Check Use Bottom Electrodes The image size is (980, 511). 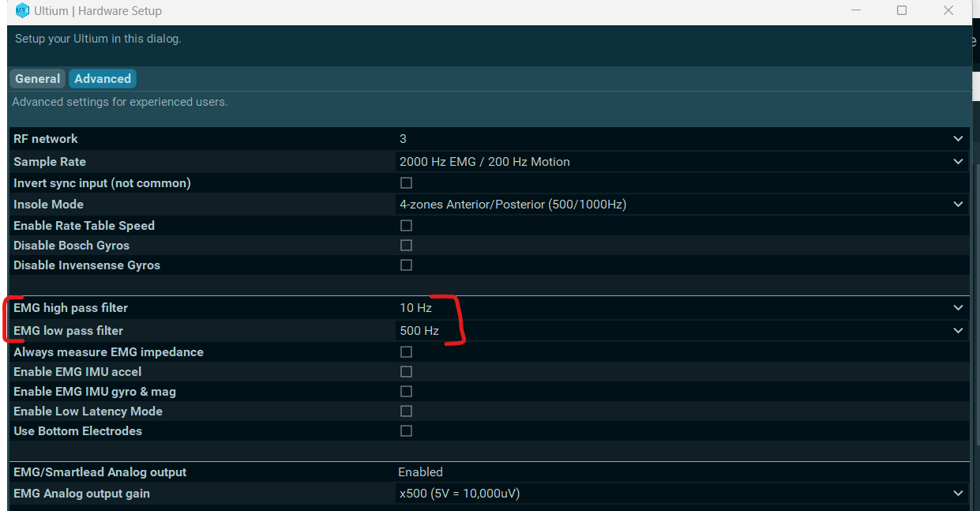click(x=406, y=431)
